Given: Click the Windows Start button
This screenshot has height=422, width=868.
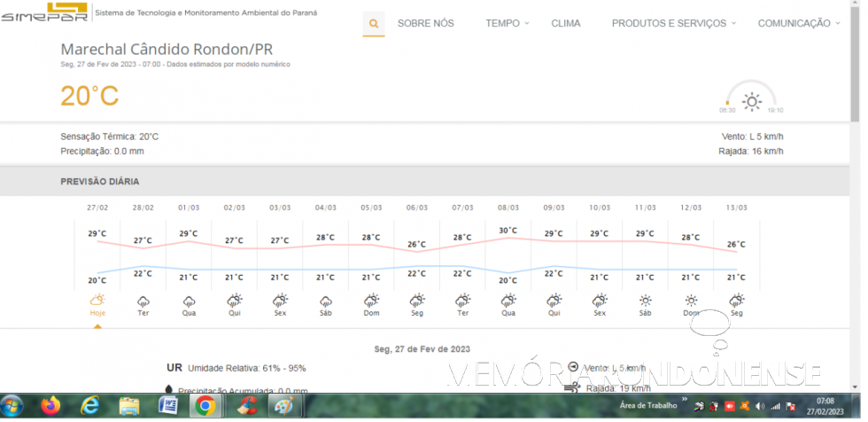Looking at the screenshot, I should (13, 406).
